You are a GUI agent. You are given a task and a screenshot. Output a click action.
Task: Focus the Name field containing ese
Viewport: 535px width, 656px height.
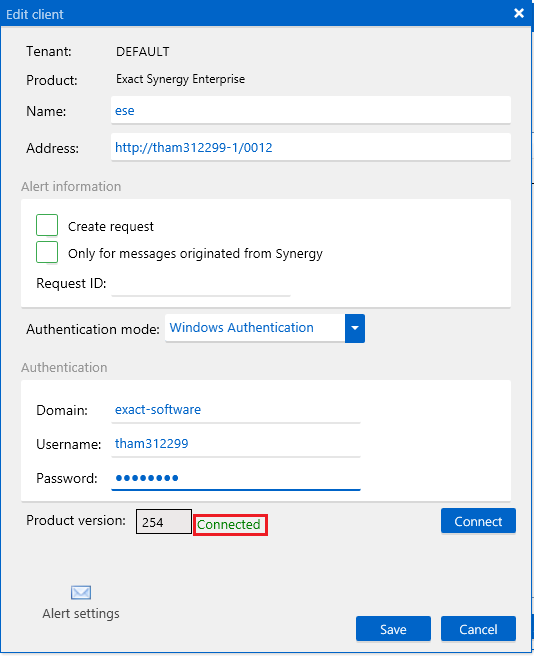[x=311, y=110]
